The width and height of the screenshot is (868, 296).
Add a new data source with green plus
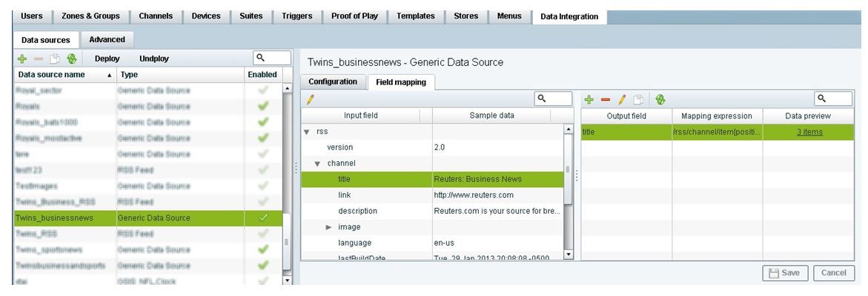point(21,58)
